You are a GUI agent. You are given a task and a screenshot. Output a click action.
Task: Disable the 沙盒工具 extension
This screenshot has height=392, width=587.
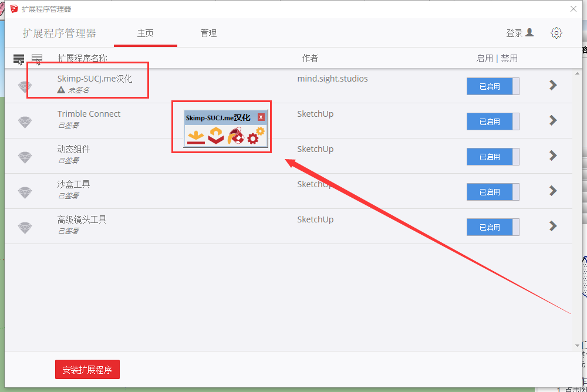coord(492,192)
